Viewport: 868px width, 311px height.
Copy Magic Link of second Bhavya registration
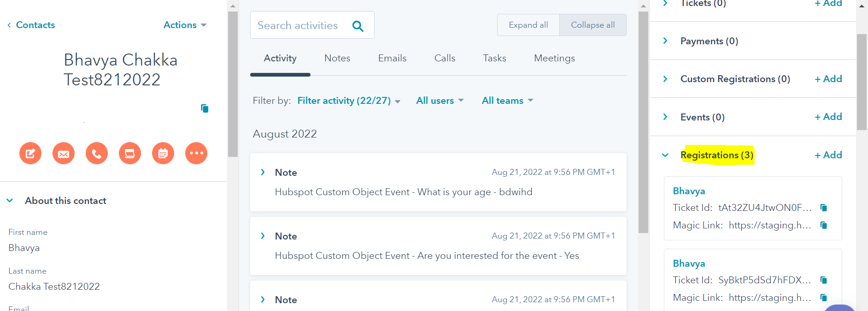824,298
